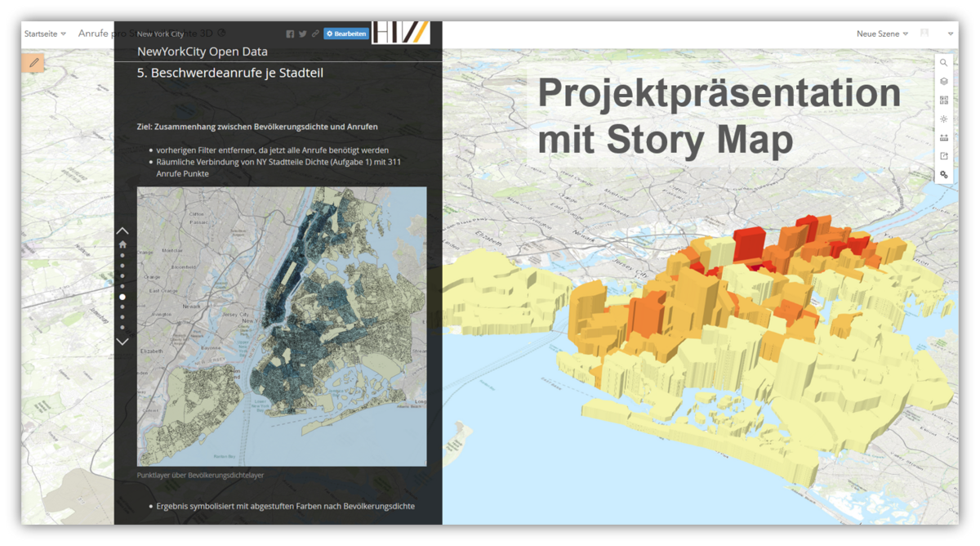Click the blue Bearbeiten button
This screenshot has width=980, height=546.
coord(346,34)
